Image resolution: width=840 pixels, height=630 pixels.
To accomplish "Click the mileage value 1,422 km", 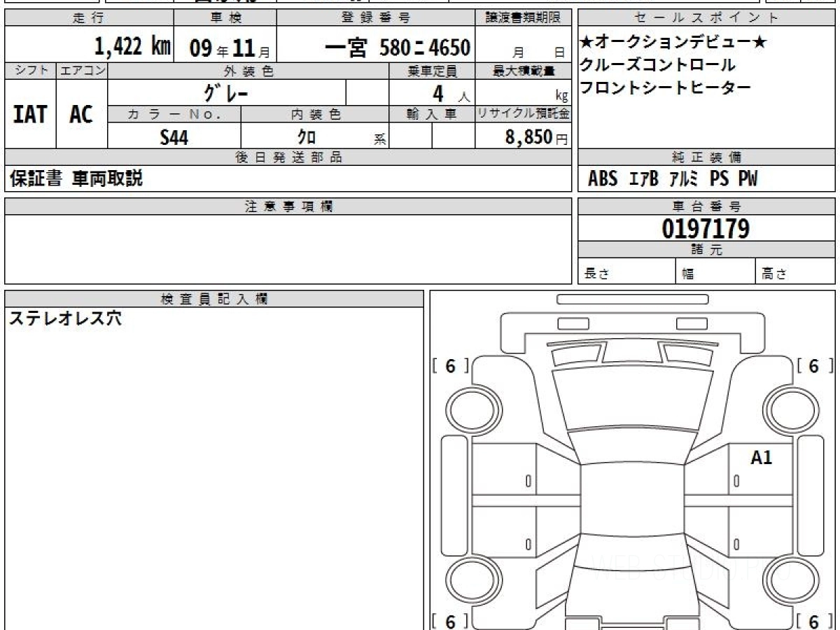I will [x=133, y=48].
